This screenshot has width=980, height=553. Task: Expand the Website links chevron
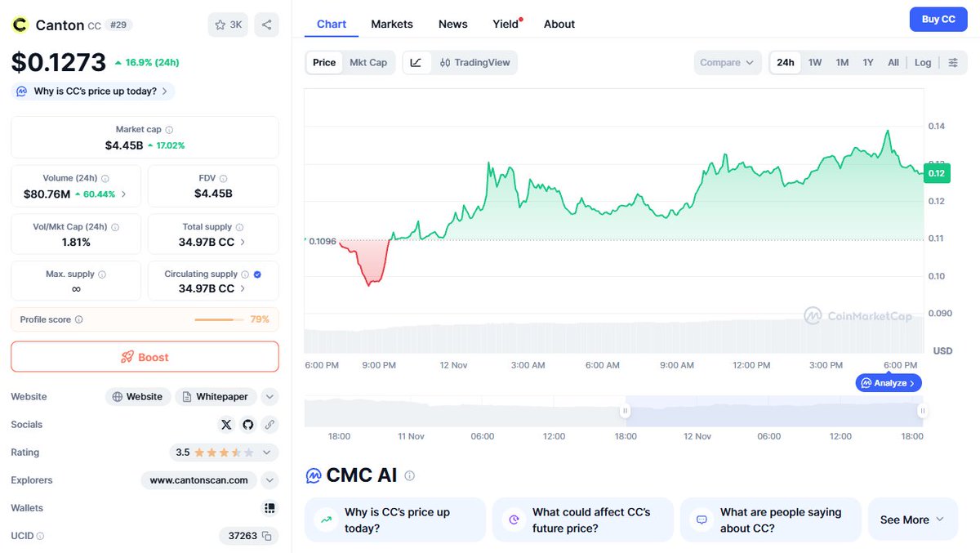click(x=269, y=397)
